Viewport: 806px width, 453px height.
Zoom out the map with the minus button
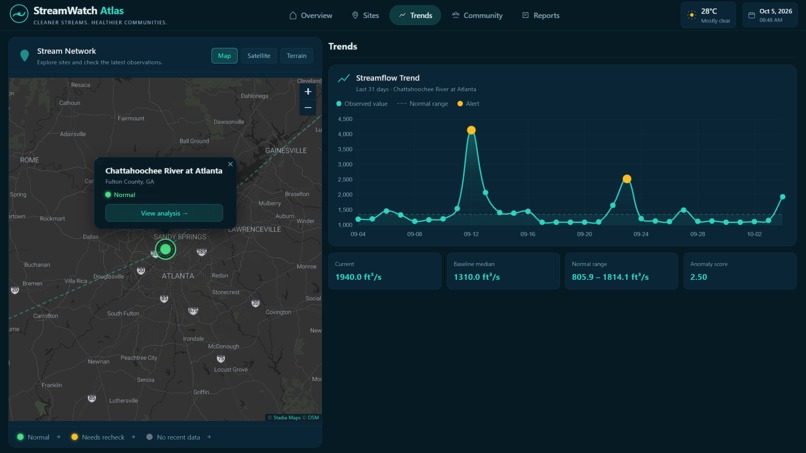pos(307,107)
